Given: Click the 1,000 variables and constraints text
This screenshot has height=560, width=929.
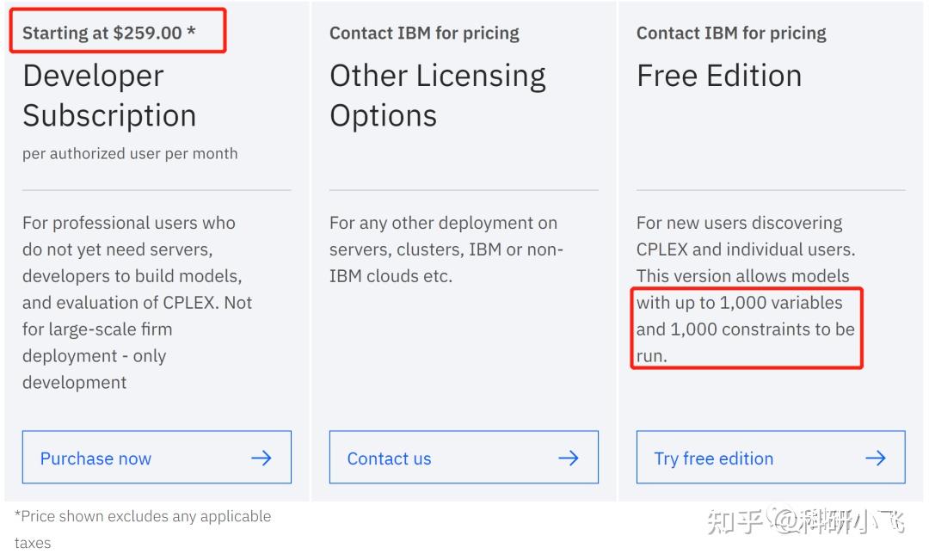Looking at the screenshot, I should click(x=745, y=329).
